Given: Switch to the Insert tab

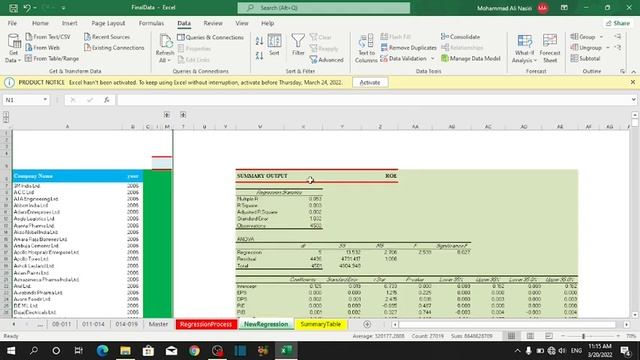Looking at the screenshot, I should [69, 23].
